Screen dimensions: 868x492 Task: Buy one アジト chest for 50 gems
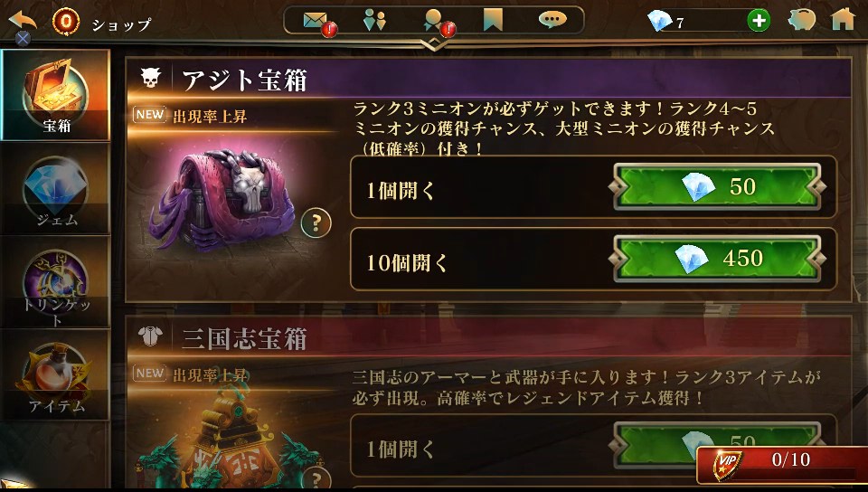point(717,186)
